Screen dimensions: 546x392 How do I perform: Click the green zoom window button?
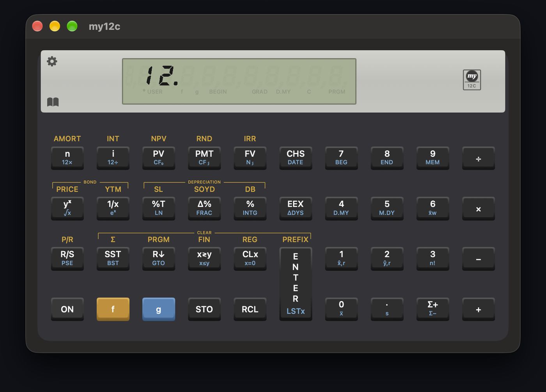tap(72, 26)
